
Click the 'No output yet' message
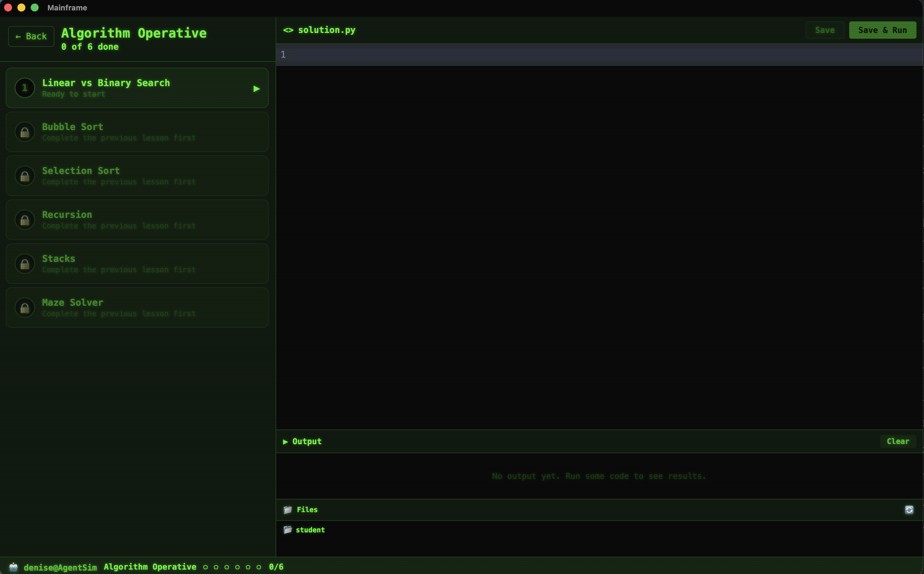(599, 476)
